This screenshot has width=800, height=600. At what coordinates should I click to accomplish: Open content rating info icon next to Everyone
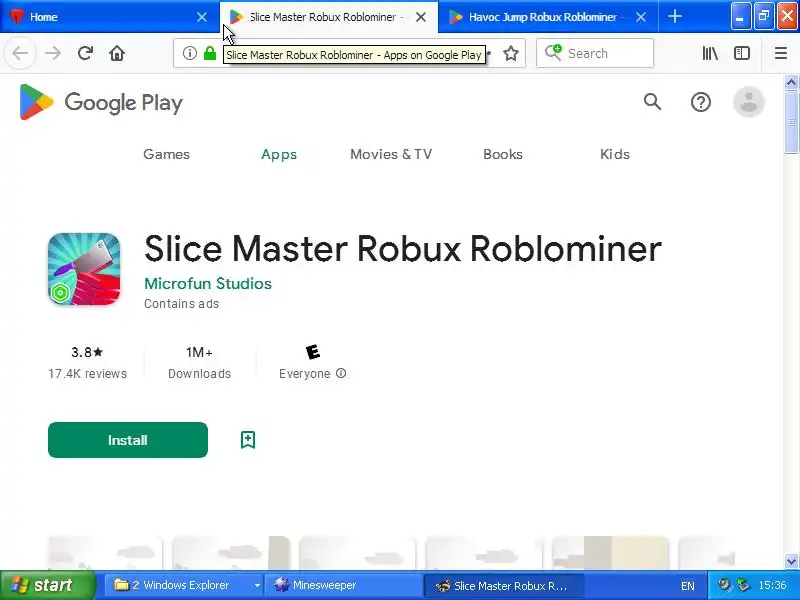341,373
